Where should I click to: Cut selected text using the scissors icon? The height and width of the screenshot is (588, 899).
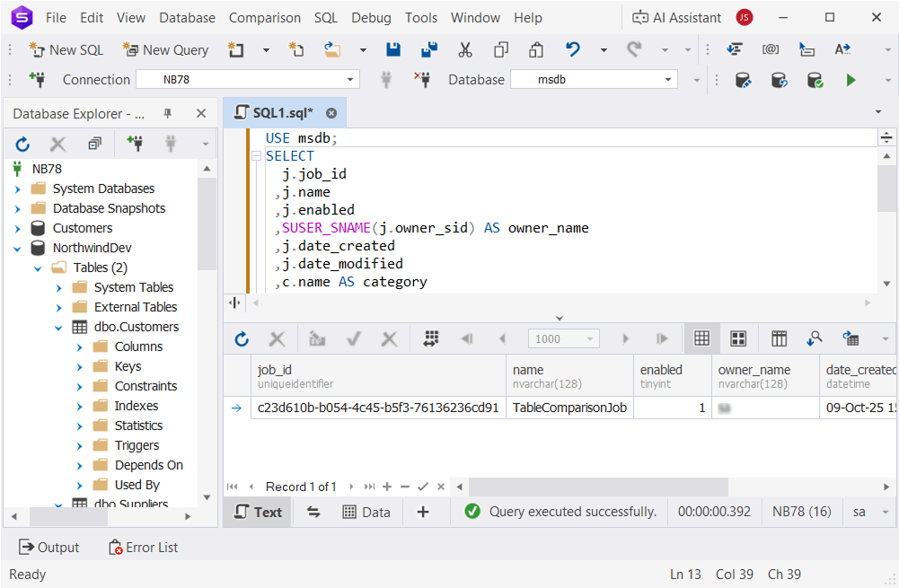coord(464,49)
